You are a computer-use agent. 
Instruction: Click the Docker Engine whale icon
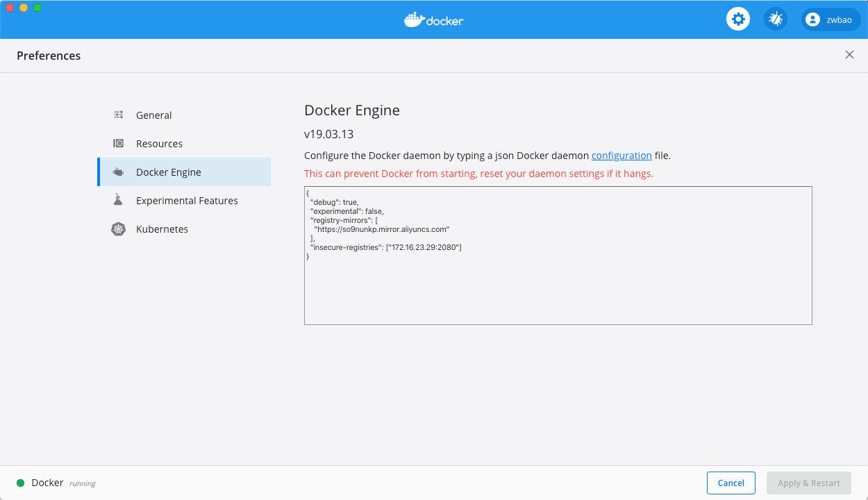click(118, 172)
